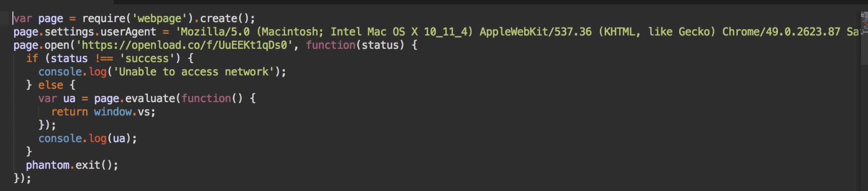Place cursor in the openload.co URL string
The image size is (868, 191).
point(185,45)
